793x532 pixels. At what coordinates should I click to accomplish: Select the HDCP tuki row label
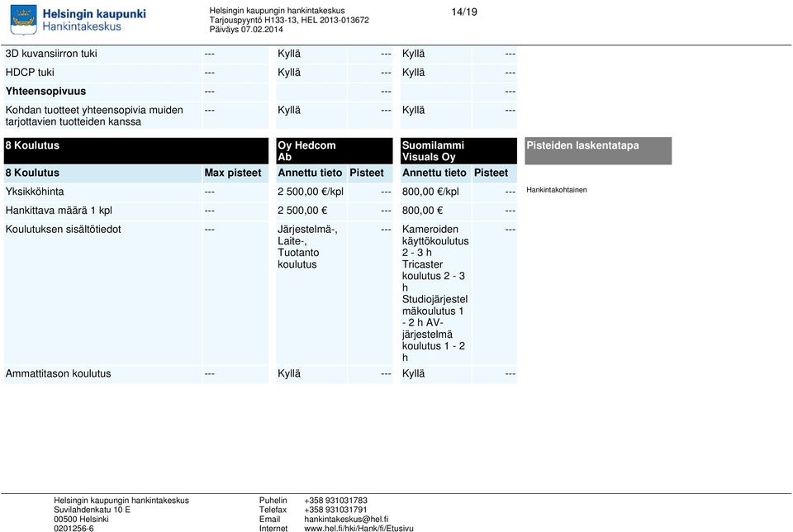pos(30,73)
